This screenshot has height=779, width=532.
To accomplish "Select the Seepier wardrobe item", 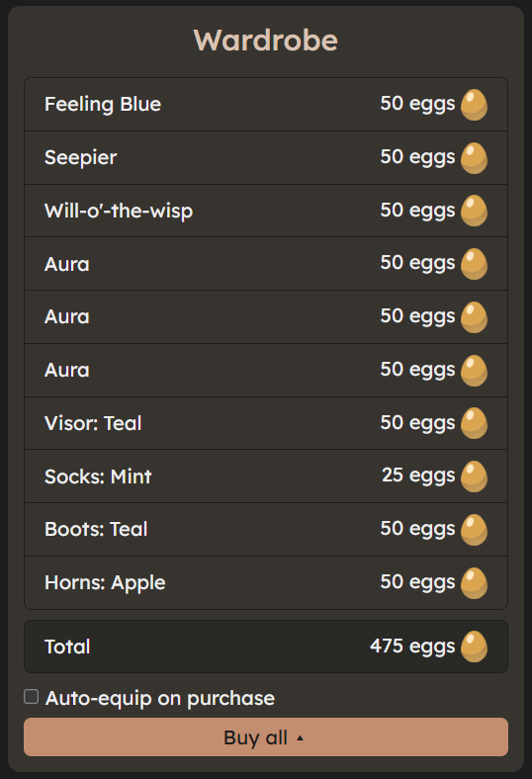I will pos(266,158).
